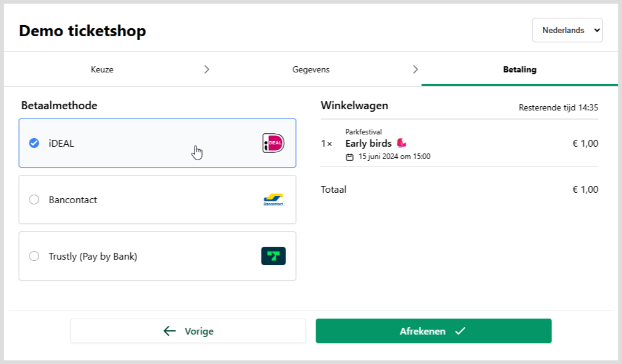Switch to the Keuze step tab
Screen dimensions: 622x364
[x=102, y=69]
